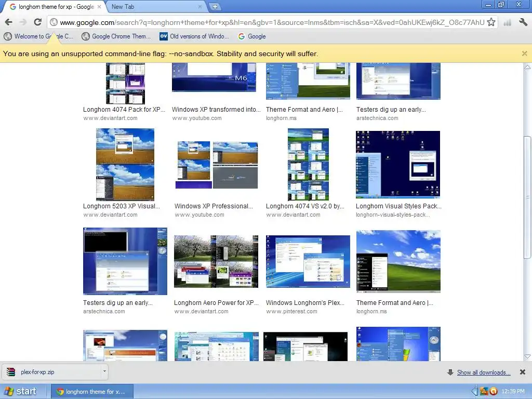Open the Chrome wrench menu

[x=523, y=22]
